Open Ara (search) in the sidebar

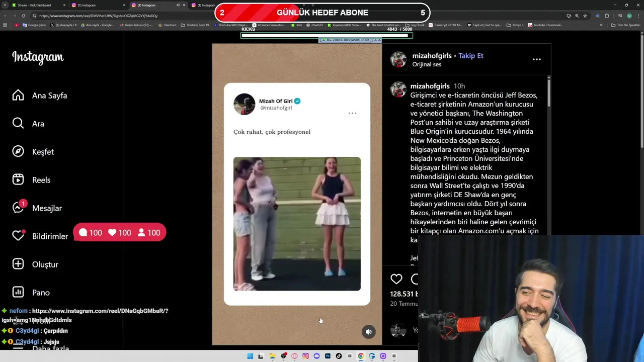point(28,124)
